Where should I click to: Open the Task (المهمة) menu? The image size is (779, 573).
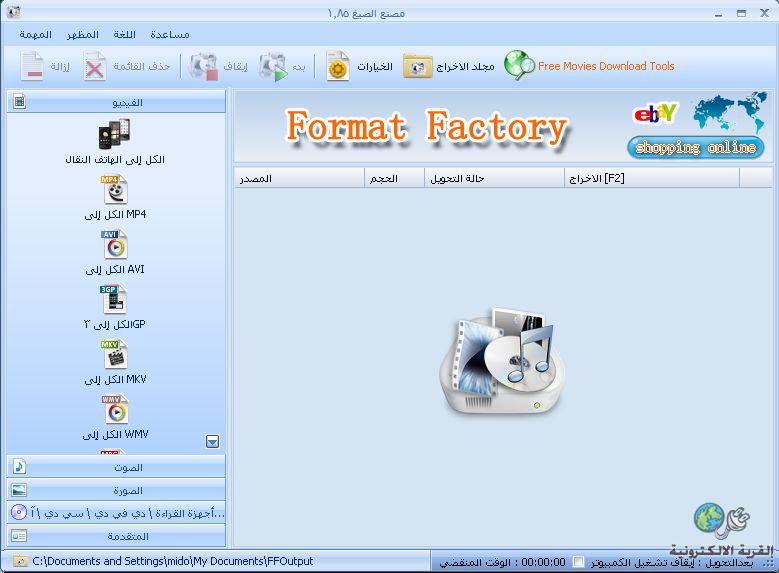coord(35,34)
